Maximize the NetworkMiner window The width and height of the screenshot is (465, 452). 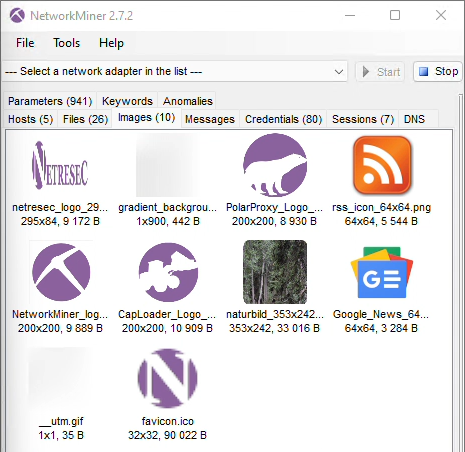395,15
